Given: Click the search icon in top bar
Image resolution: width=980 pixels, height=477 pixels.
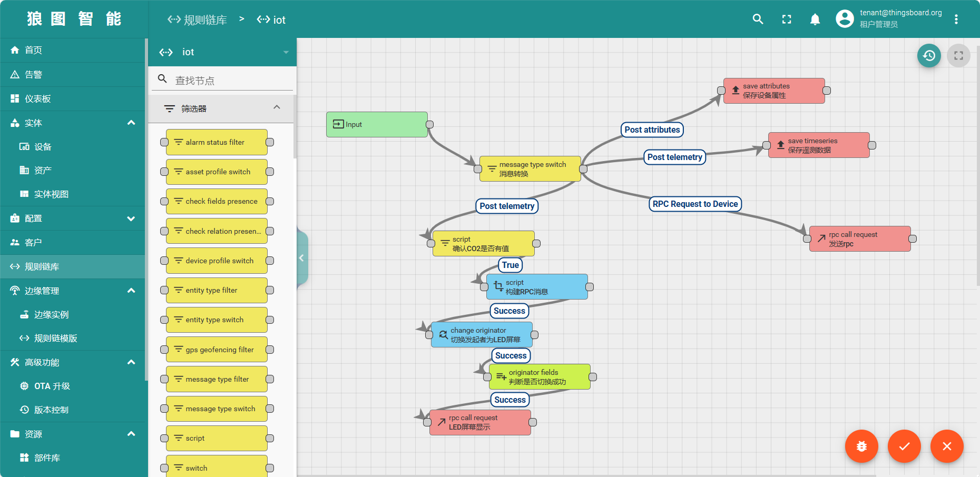Looking at the screenshot, I should (x=758, y=19).
